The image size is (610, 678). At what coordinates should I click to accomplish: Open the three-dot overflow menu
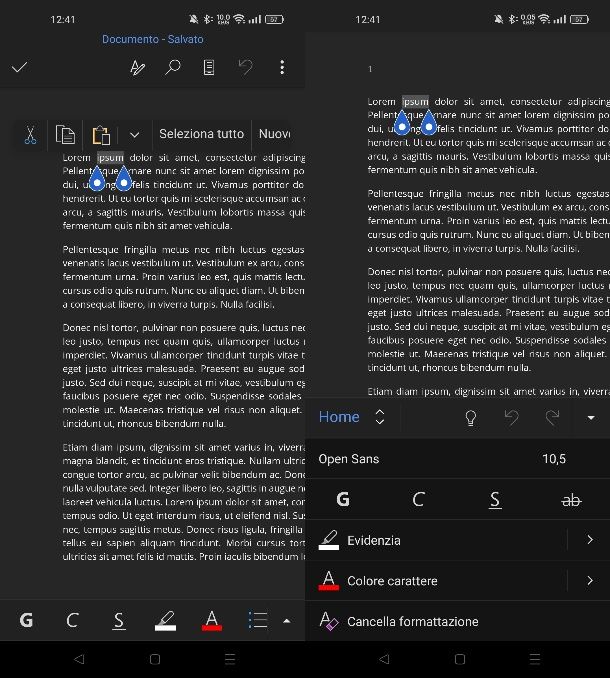click(282, 67)
